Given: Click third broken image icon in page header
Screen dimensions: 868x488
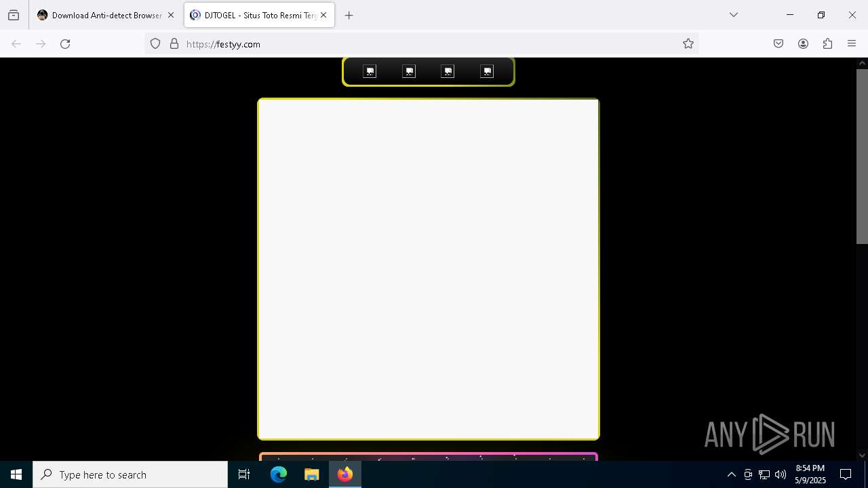Looking at the screenshot, I should pos(448,71).
